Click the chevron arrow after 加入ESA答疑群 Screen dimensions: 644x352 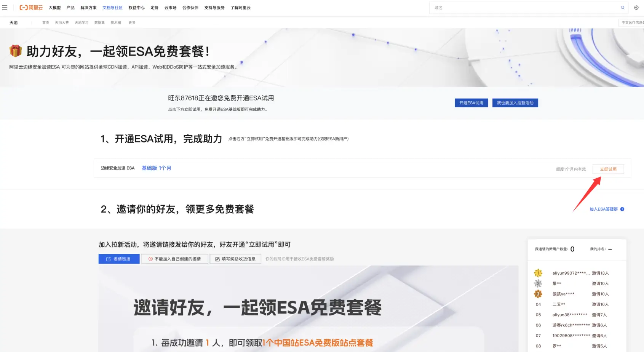tap(623, 209)
